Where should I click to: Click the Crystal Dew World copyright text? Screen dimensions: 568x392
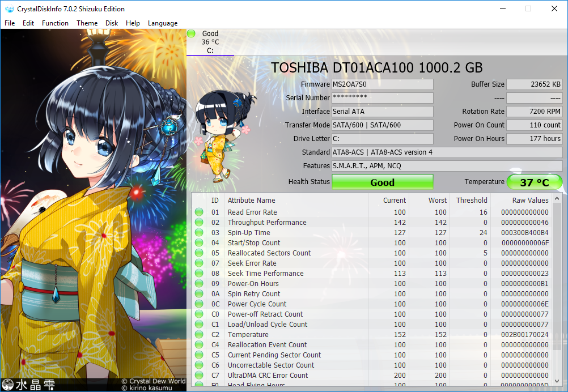coord(153,381)
